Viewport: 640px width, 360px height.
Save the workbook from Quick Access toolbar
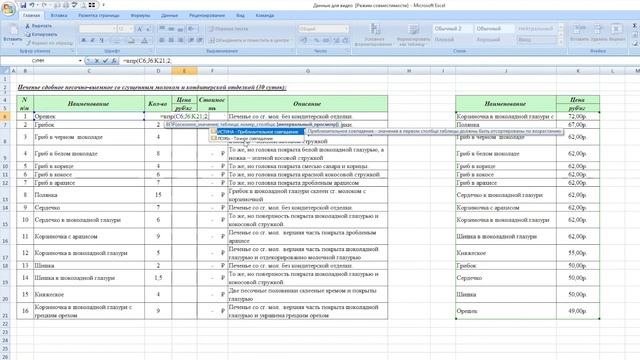tap(23, 5)
